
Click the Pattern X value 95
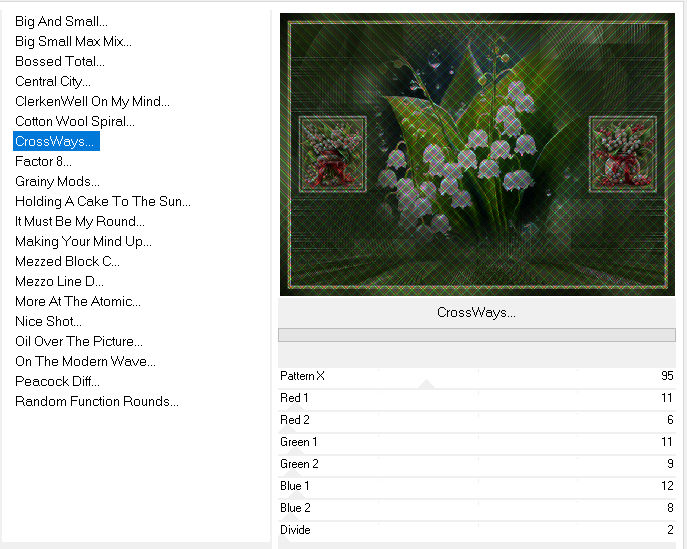pos(667,376)
